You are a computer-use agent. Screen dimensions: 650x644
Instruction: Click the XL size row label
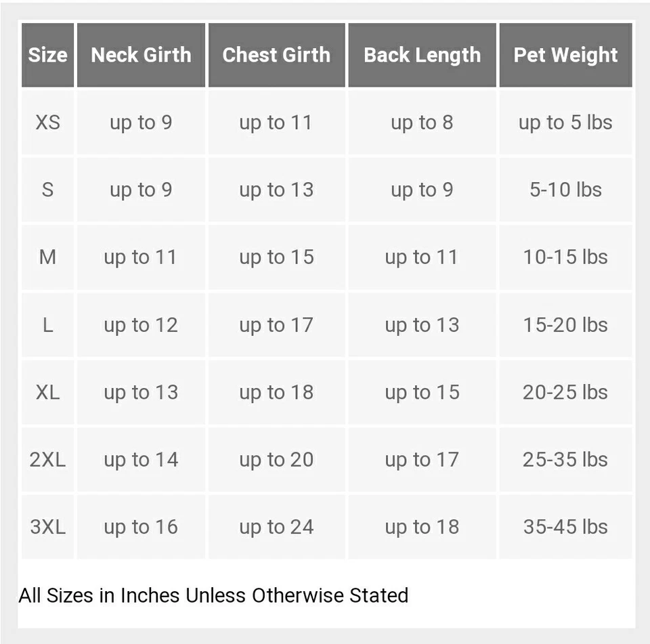click(x=47, y=392)
